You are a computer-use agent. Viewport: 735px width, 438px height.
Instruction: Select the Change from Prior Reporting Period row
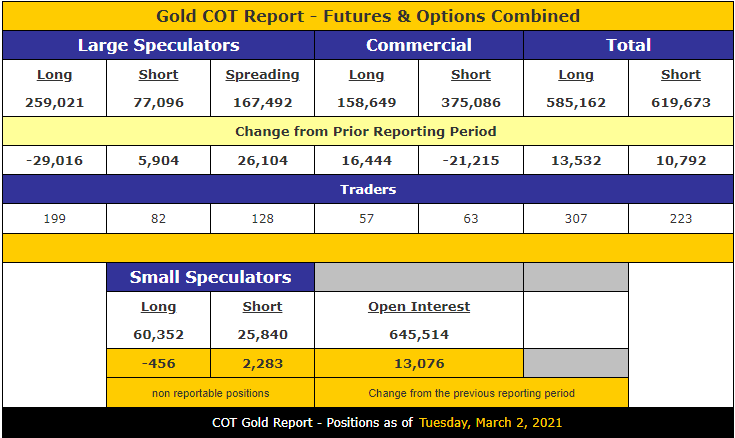(x=367, y=131)
